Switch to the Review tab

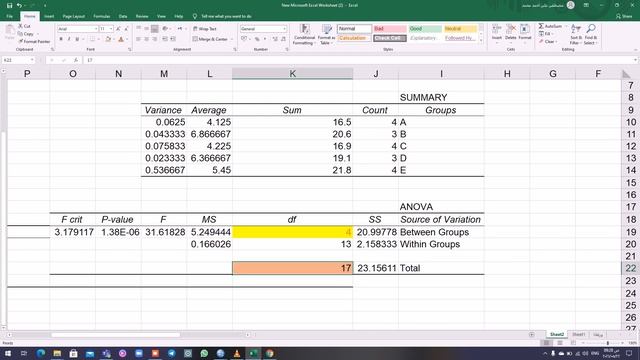tap(142, 16)
